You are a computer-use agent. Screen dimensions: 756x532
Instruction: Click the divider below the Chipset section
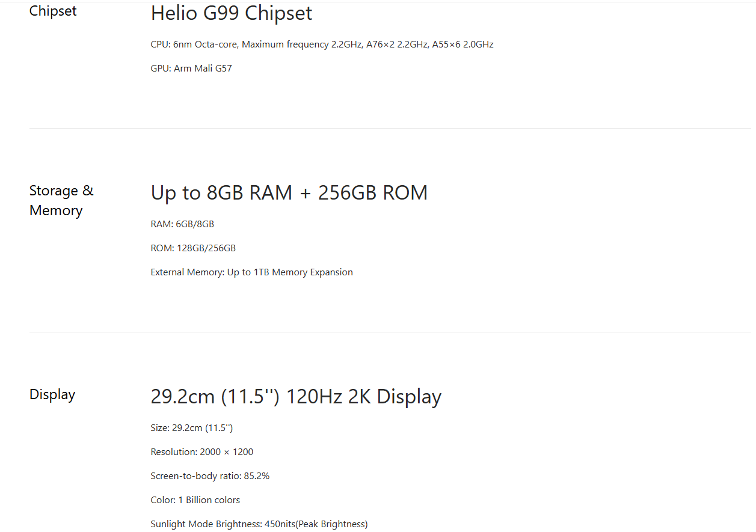390,128
